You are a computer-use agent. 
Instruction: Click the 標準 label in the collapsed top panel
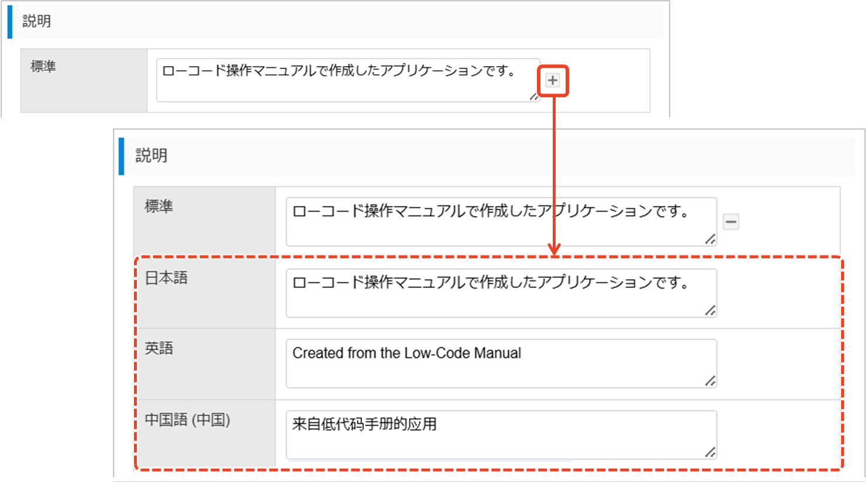pyautogui.click(x=43, y=67)
